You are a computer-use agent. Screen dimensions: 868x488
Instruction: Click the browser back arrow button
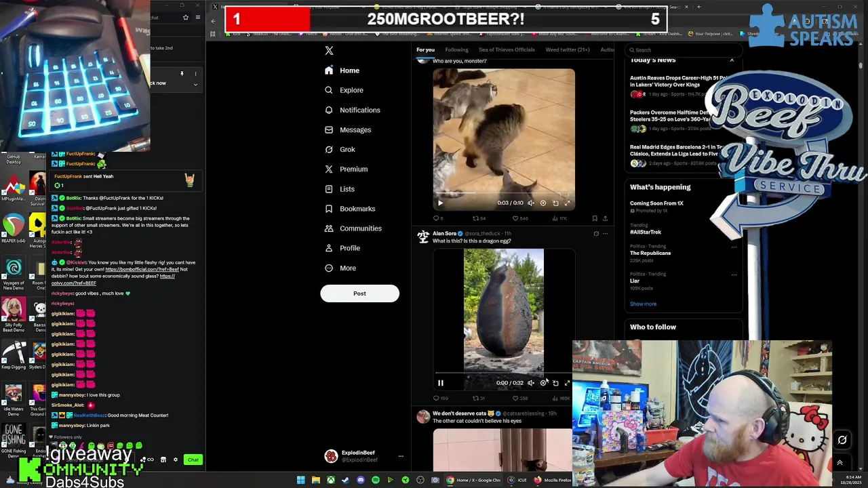click(x=213, y=21)
